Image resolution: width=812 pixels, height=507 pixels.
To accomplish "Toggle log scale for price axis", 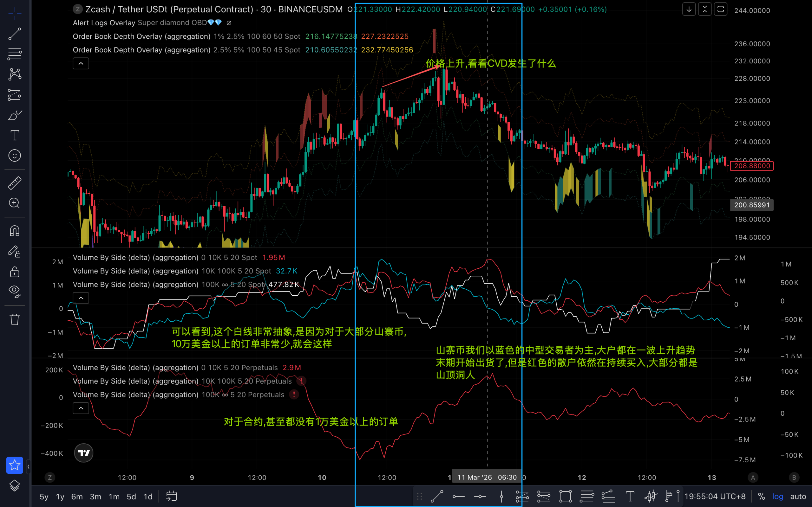I will point(777,496).
